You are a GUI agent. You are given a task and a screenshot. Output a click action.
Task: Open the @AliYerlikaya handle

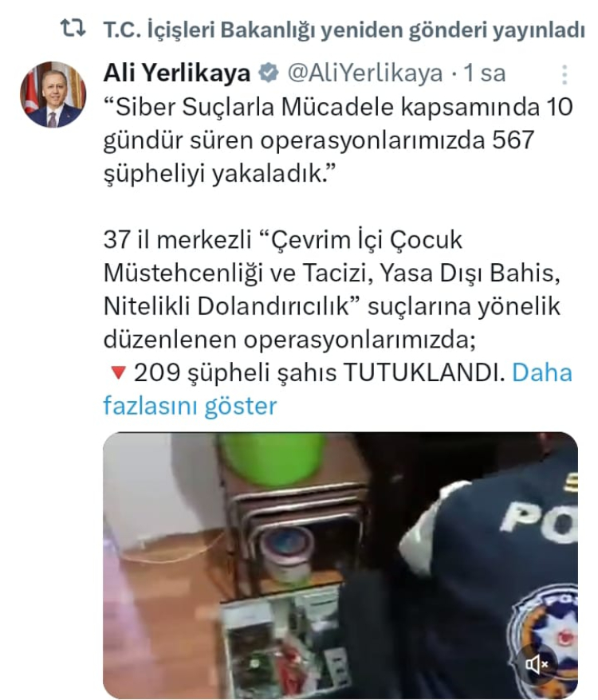pos(365,73)
